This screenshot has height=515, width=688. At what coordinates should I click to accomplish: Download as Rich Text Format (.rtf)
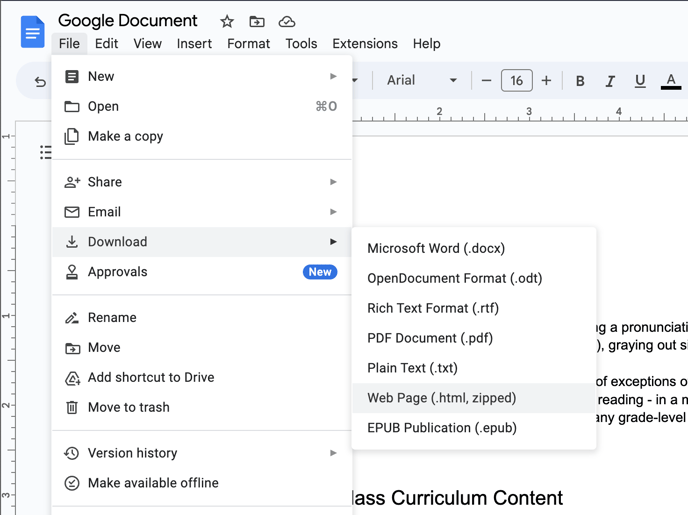point(474,308)
